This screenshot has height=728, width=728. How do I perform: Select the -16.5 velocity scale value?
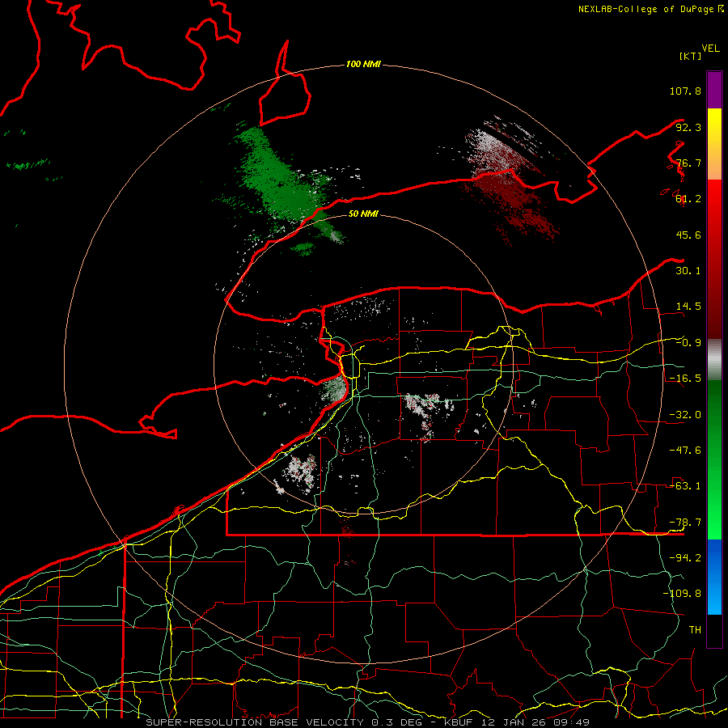coord(685,379)
